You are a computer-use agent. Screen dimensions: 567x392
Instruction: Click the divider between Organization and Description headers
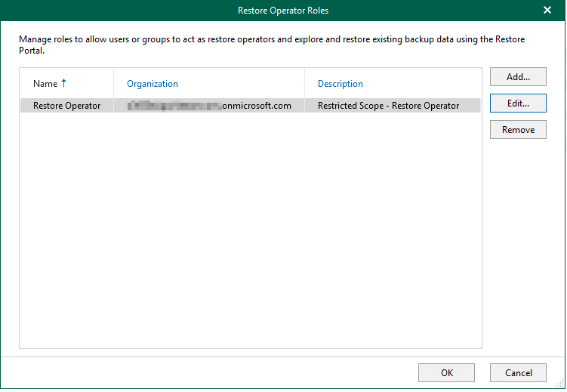tap(304, 84)
